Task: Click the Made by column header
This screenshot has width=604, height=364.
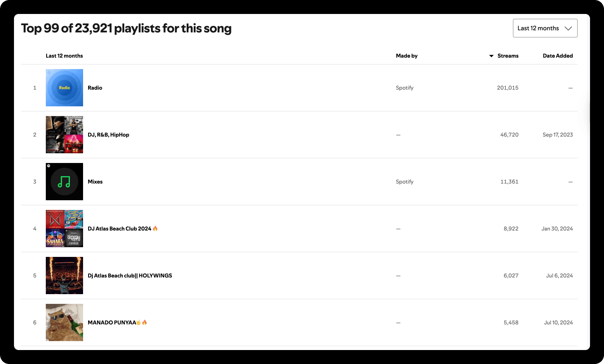Action: 407,56
